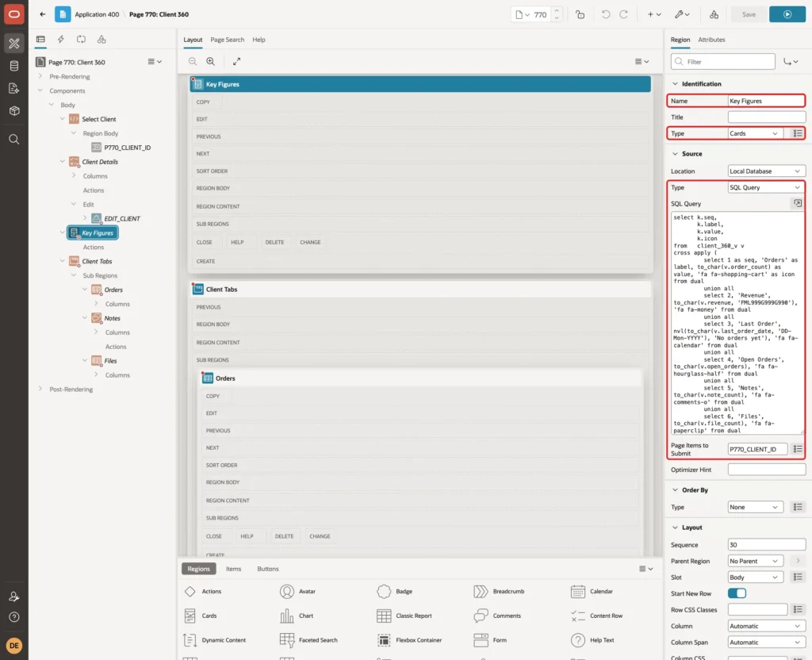Click the page lock icon in toolbar
Viewport: 812px width, 660px height.
click(x=580, y=14)
